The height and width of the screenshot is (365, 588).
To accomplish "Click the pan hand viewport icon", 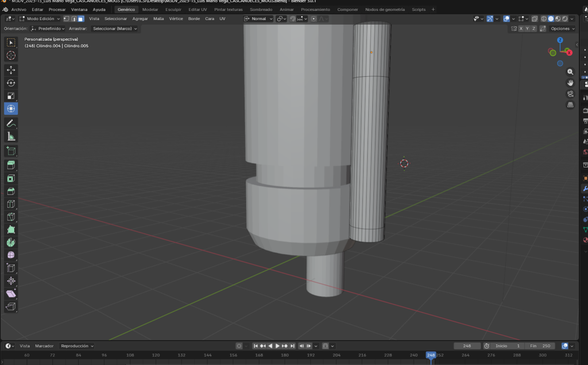I will click(570, 83).
